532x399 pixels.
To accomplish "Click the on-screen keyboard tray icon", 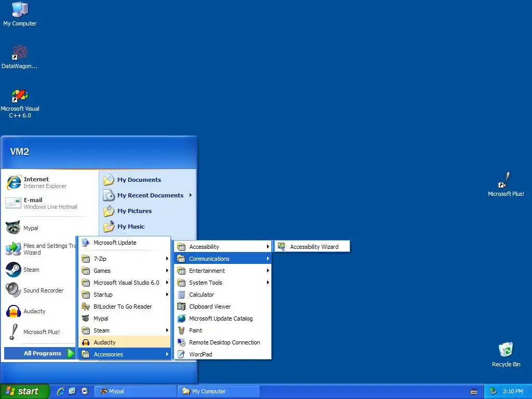I will (x=474, y=392).
